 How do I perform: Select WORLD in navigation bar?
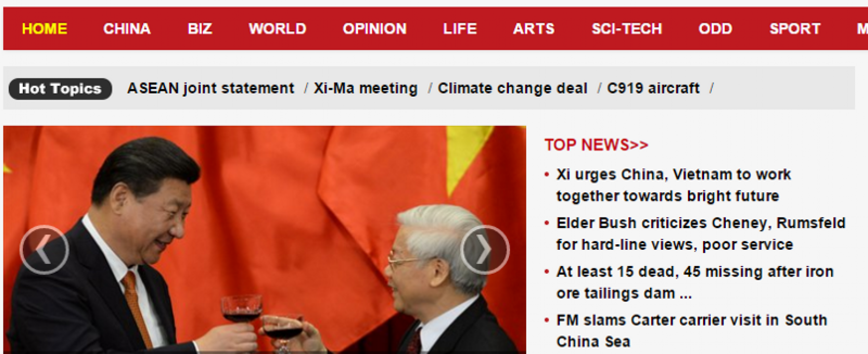277,29
